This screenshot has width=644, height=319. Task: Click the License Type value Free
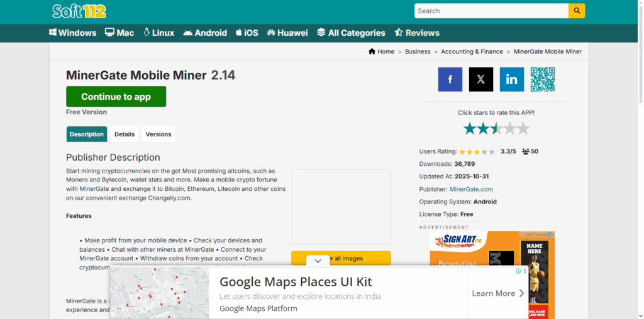467,214
